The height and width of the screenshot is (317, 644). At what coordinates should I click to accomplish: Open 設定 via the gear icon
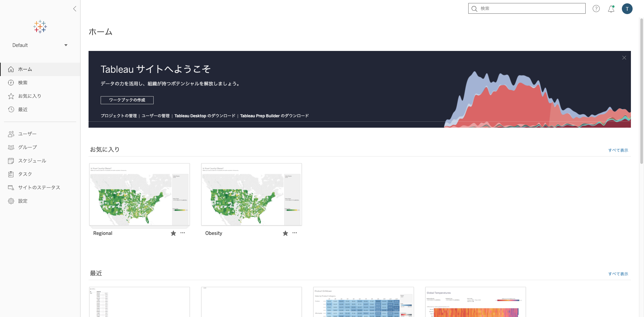pos(23,201)
